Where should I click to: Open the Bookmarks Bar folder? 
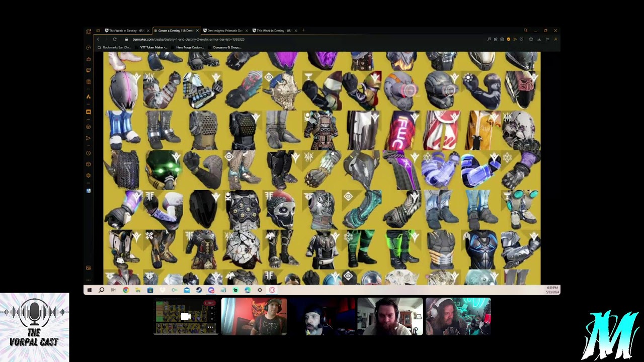point(114,47)
